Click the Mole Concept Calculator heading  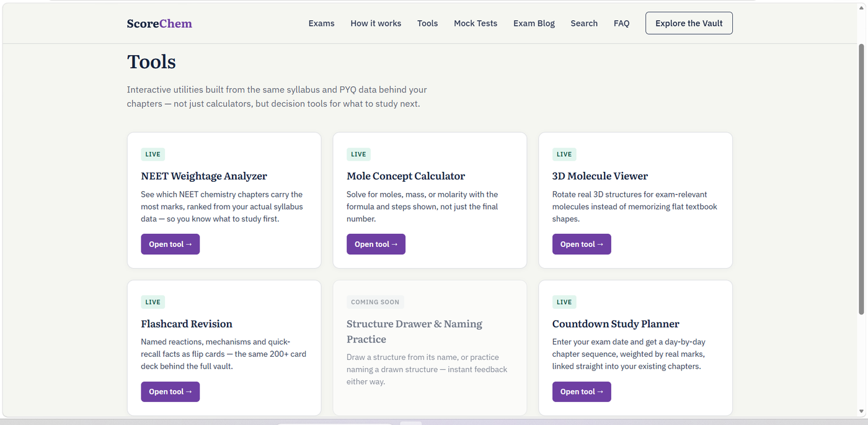point(405,176)
